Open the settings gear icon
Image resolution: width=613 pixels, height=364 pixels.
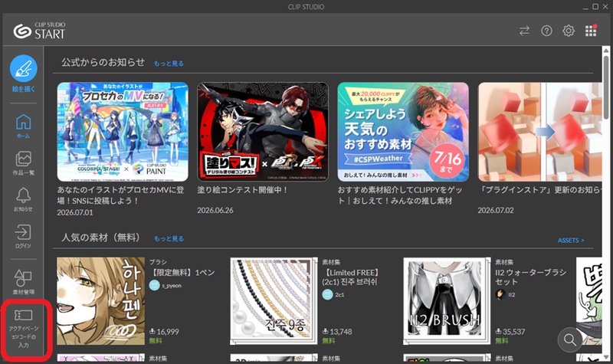pyautogui.click(x=569, y=31)
